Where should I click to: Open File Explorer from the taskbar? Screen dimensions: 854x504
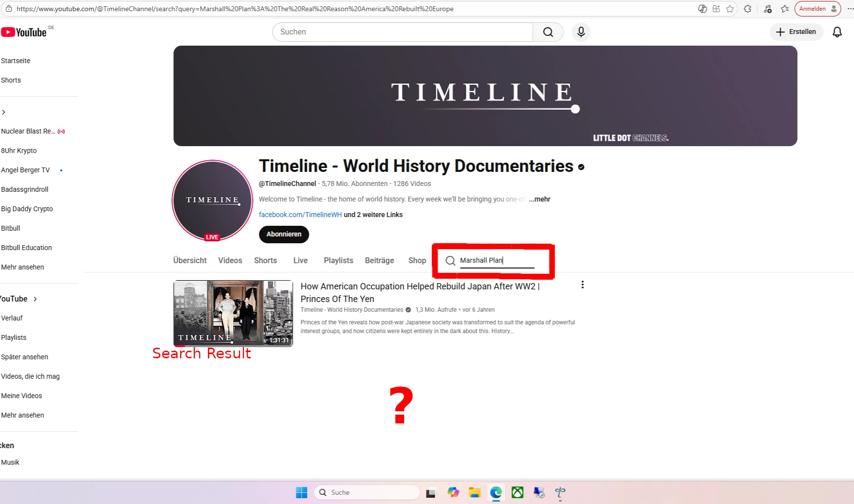pos(475,493)
